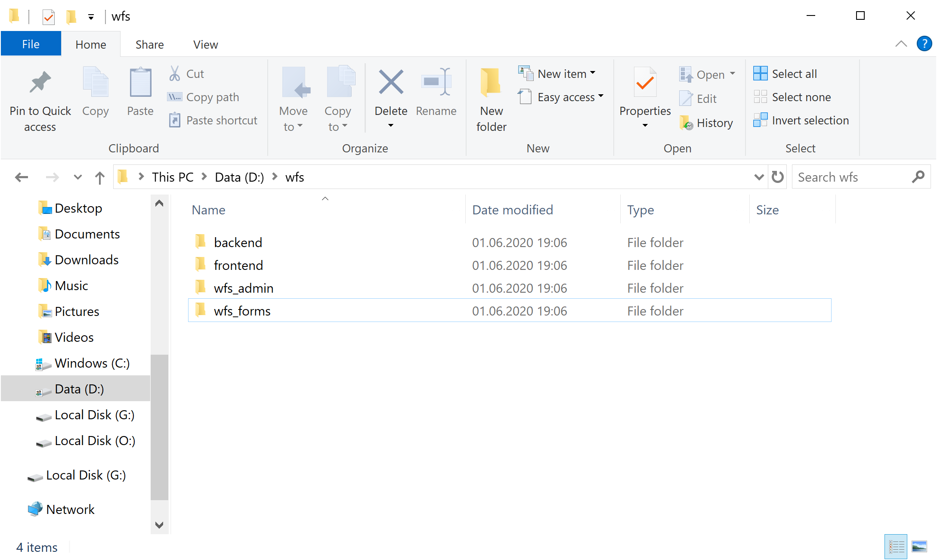The height and width of the screenshot is (560, 937).
Task: Open file History
Action: [x=706, y=123]
